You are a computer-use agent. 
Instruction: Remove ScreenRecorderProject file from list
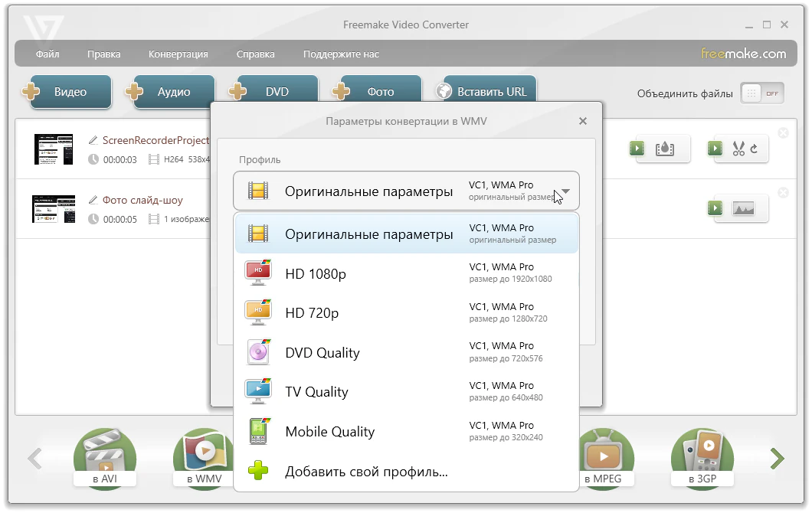click(x=783, y=133)
